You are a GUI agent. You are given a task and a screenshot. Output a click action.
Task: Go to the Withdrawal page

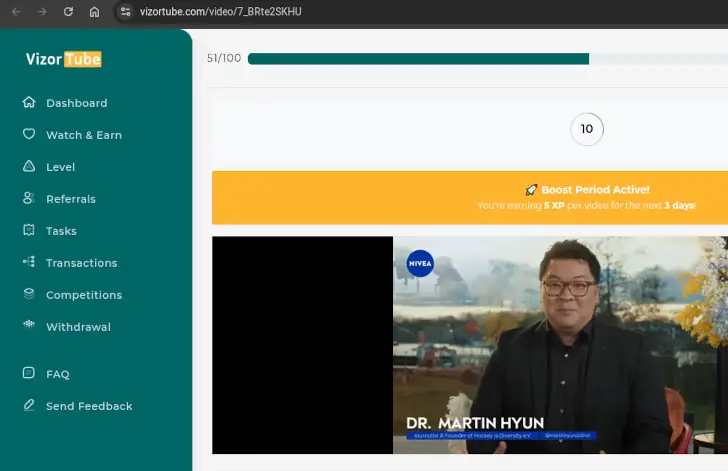click(x=78, y=327)
